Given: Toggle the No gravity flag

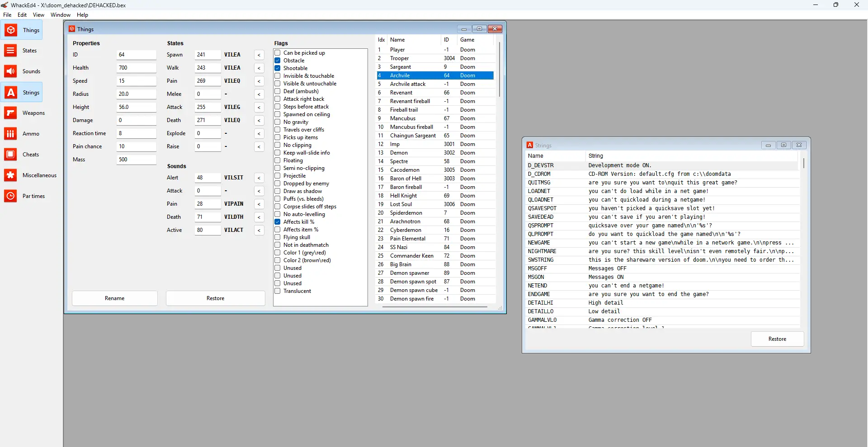Looking at the screenshot, I should click(x=278, y=122).
